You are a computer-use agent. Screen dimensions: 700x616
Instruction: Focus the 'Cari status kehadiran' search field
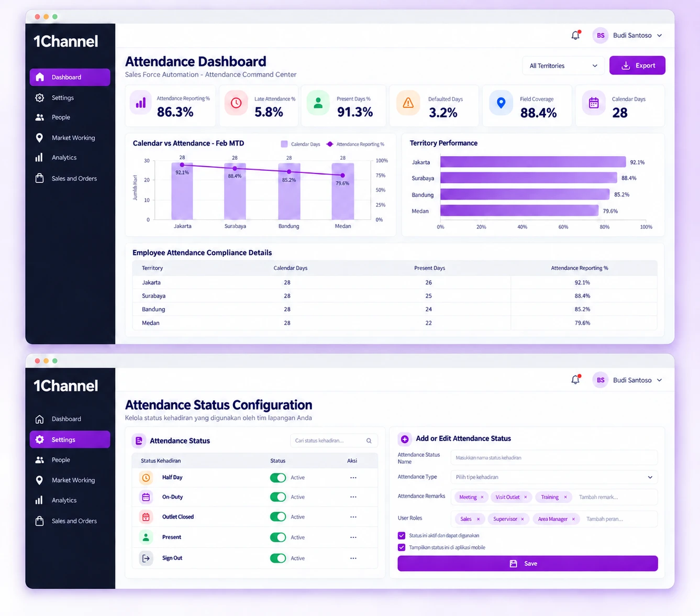point(334,441)
